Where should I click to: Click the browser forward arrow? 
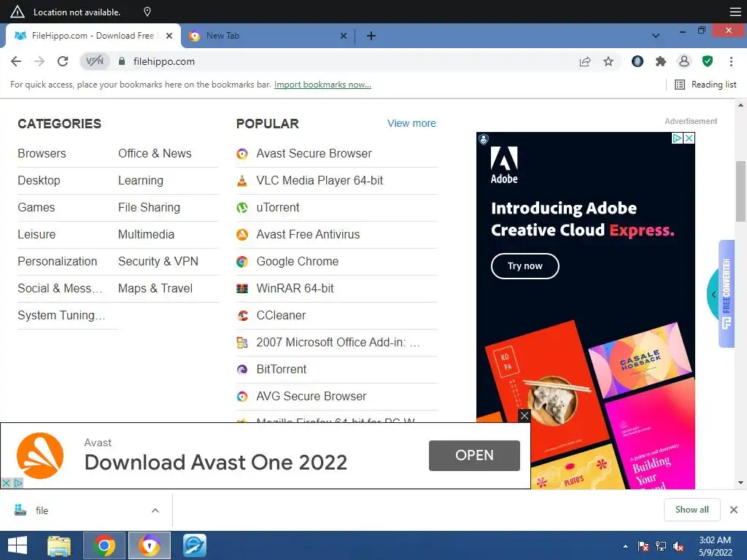[39, 61]
